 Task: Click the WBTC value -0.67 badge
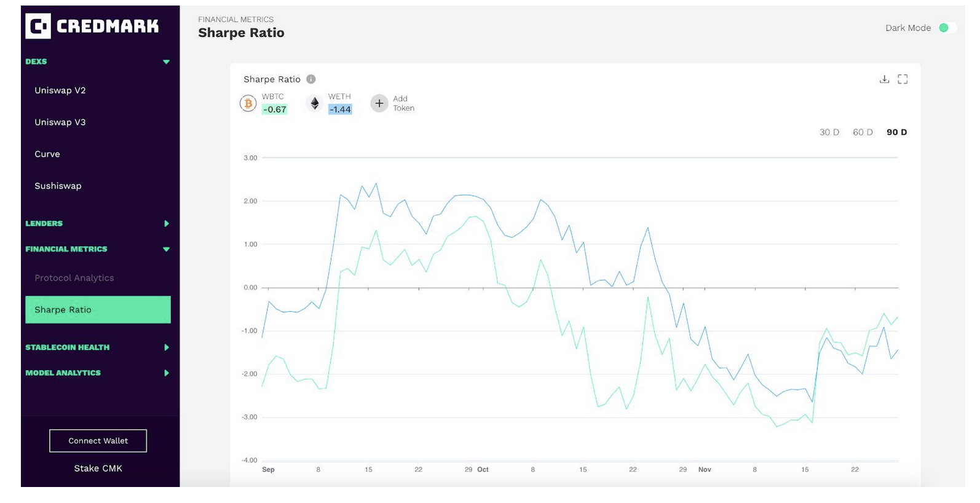[x=275, y=109]
